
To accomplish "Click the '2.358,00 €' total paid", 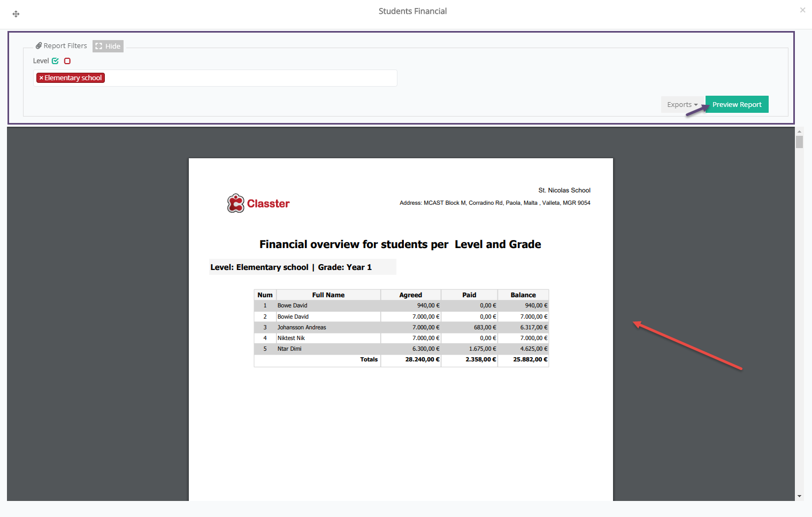I will coord(481,359).
